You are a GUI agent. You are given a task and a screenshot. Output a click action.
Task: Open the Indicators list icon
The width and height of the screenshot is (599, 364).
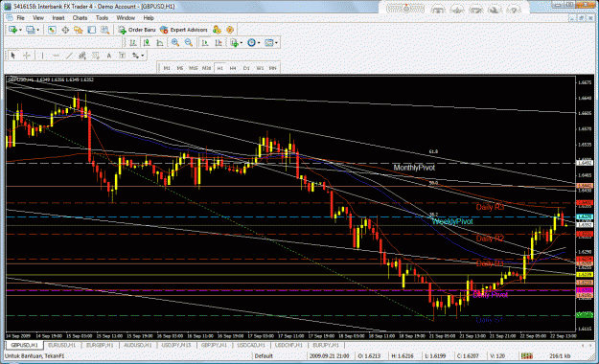coord(234,43)
